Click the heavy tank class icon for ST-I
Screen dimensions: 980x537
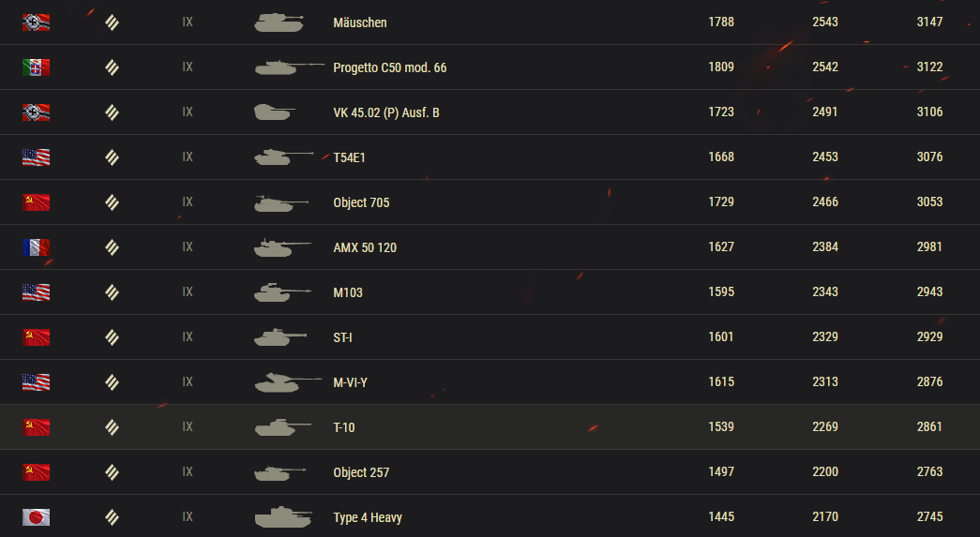click(112, 337)
